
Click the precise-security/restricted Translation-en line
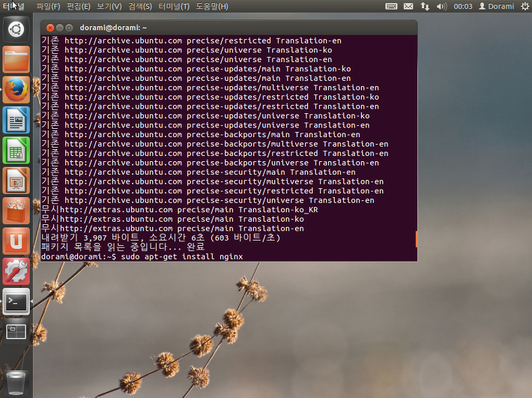(x=212, y=190)
